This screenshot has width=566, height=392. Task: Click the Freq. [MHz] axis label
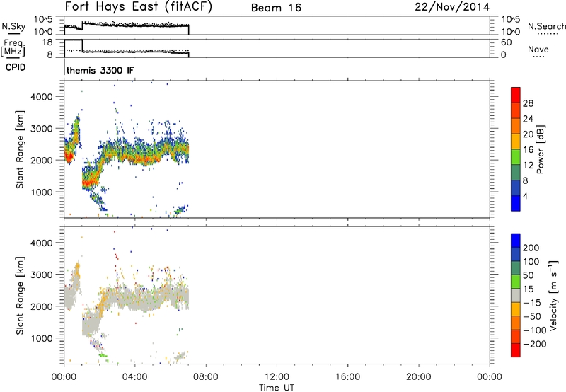[x=13, y=47]
